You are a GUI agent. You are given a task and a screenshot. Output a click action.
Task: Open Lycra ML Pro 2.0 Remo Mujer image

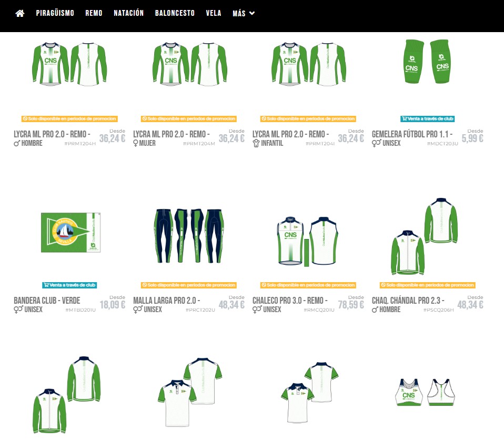(x=189, y=64)
